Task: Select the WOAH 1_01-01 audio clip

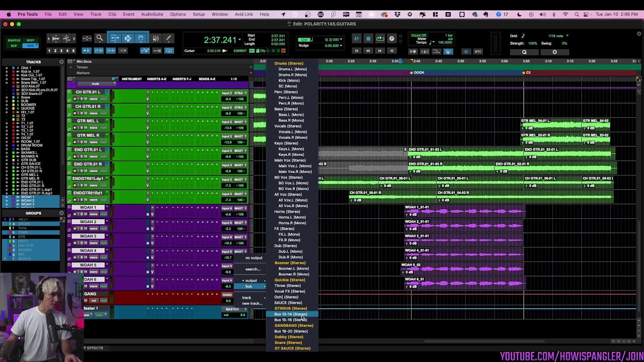Action: pyautogui.click(x=464, y=212)
